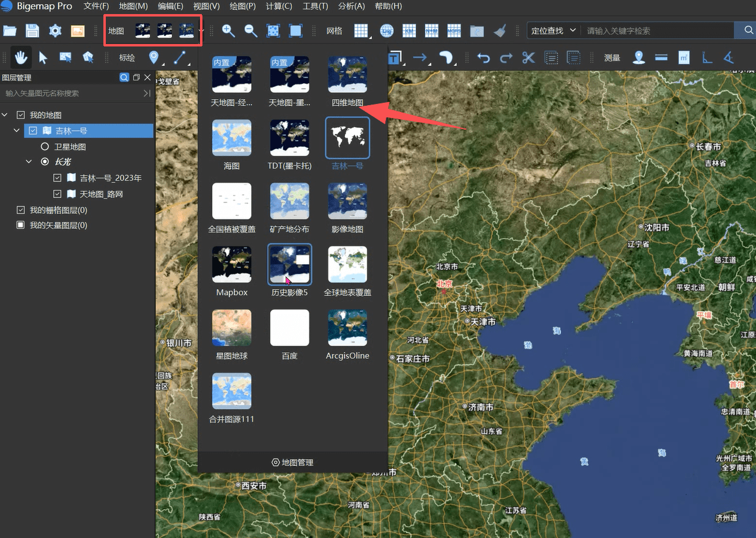Toggle 我的地图 checkbox
Image resolution: width=756 pixels, height=538 pixels.
pos(21,115)
